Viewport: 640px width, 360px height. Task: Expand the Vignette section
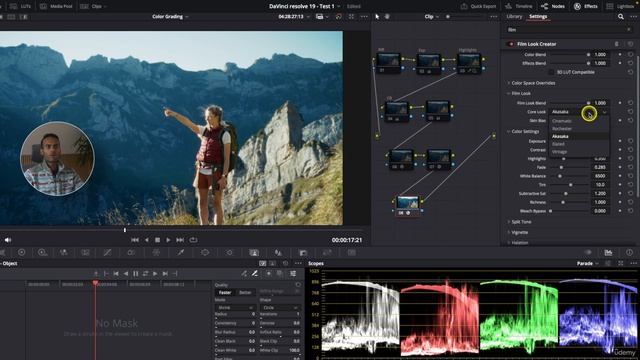[x=520, y=232]
